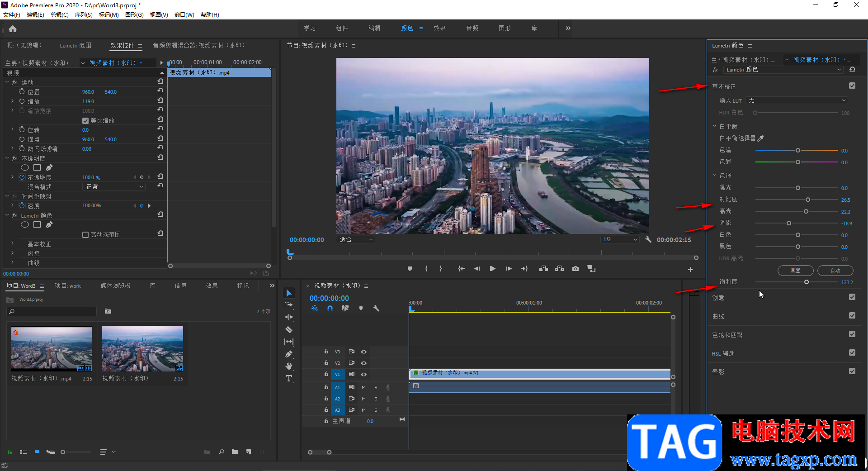Open Program Monitor settings wrench
Screen dimensions: 868x471
coord(648,240)
